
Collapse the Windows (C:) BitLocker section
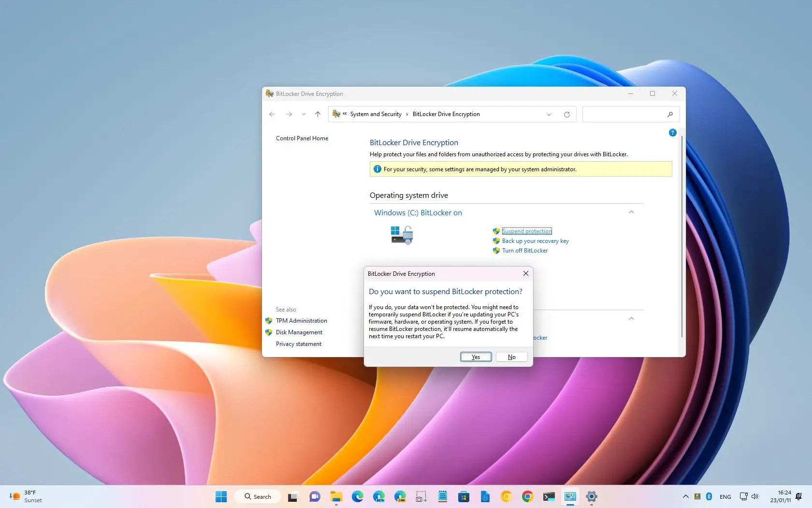[x=631, y=212]
